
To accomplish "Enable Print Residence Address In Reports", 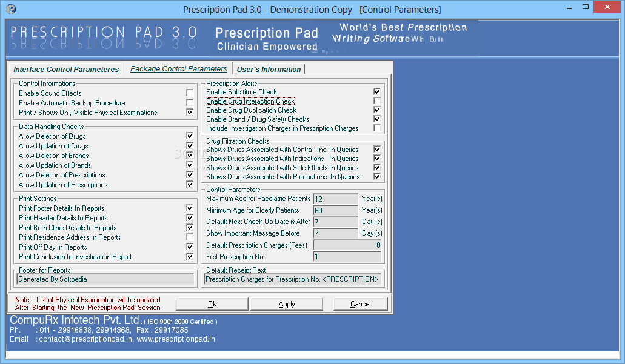I will [x=190, y=237].
